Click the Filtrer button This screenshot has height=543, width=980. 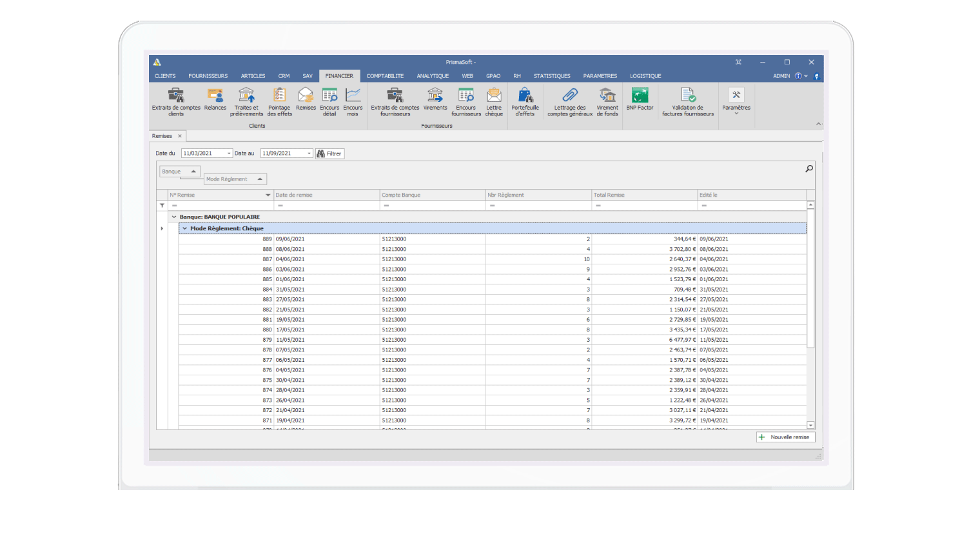tap(329, 153)
